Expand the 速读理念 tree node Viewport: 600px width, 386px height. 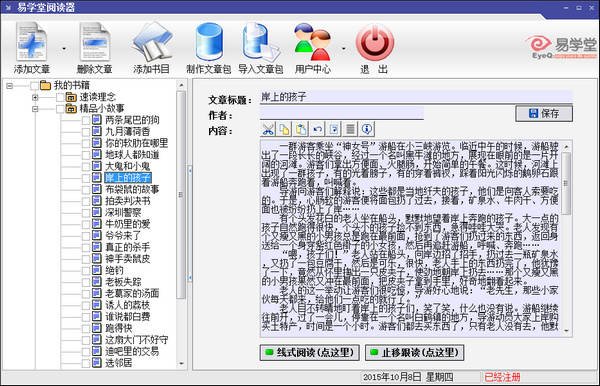coord(35,98)
